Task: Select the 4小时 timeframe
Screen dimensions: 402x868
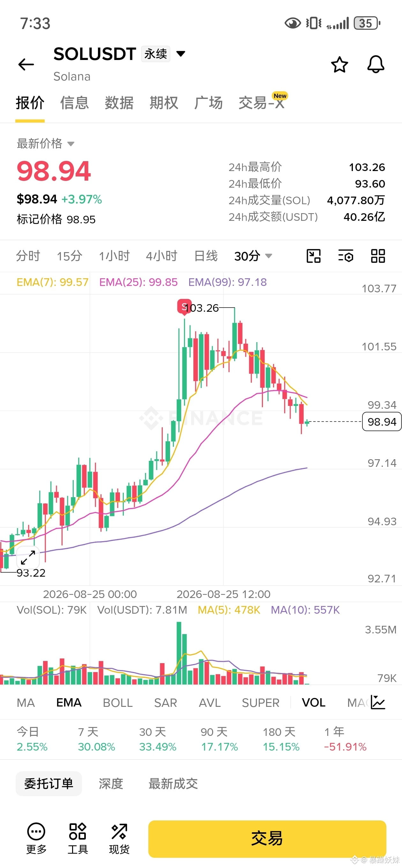Action: [x=161, y=256]
